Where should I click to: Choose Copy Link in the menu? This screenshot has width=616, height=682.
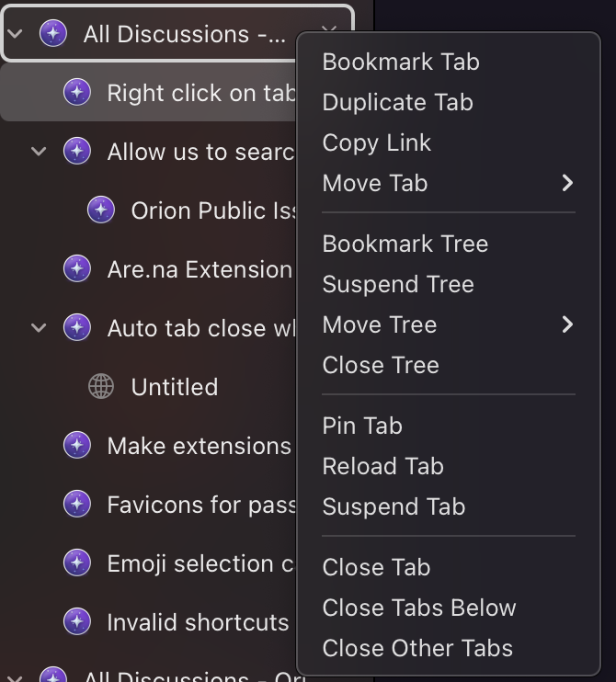click(x=377, y=142)
